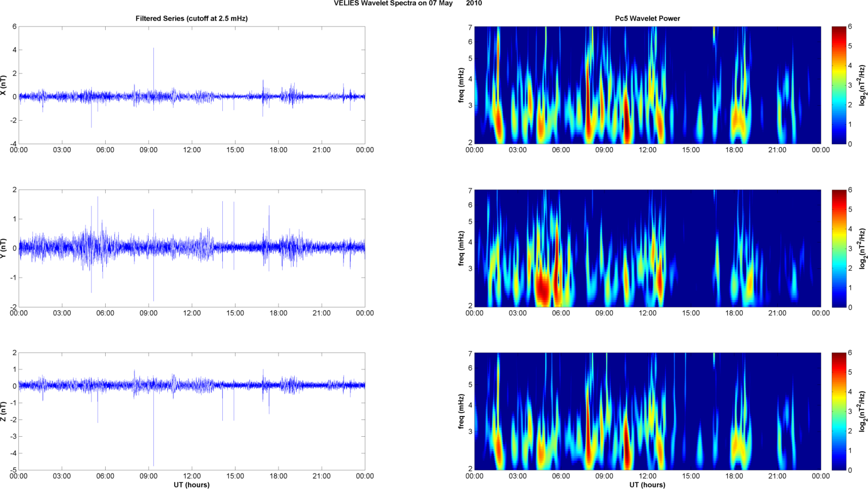868x489 pixels.
Task: Click the log2(nT²/Hz) label of bottom colorbar
Action: pos(862,411)
